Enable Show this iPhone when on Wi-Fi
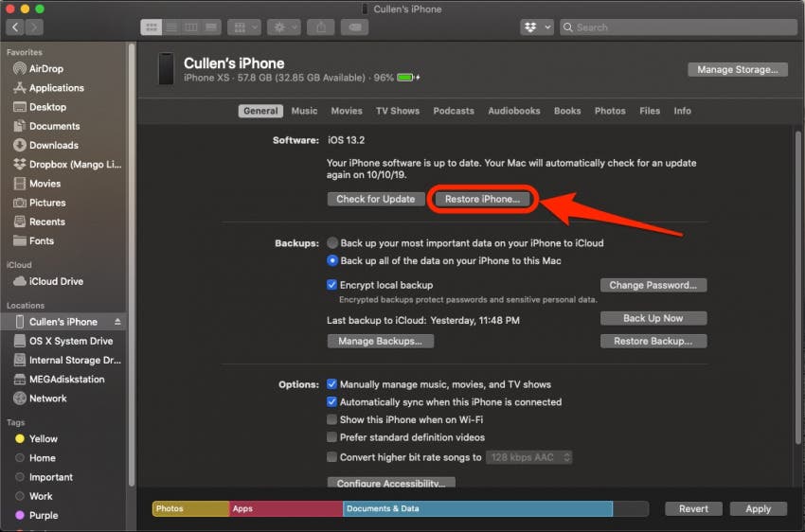805x532 pixels. point(331,419)
